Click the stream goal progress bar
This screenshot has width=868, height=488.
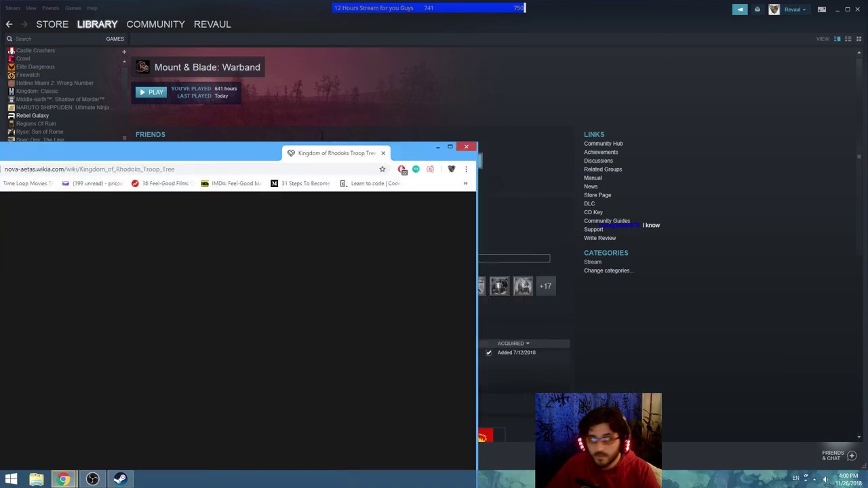(x=429, y=8)
